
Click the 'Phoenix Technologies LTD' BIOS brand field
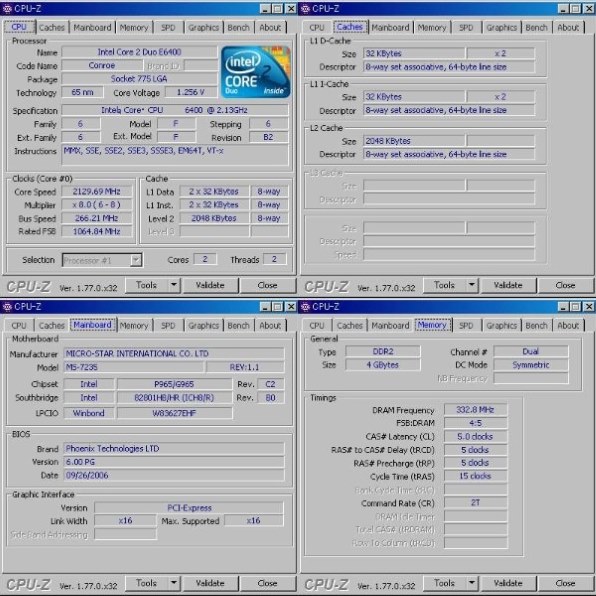tap(174, 449)
